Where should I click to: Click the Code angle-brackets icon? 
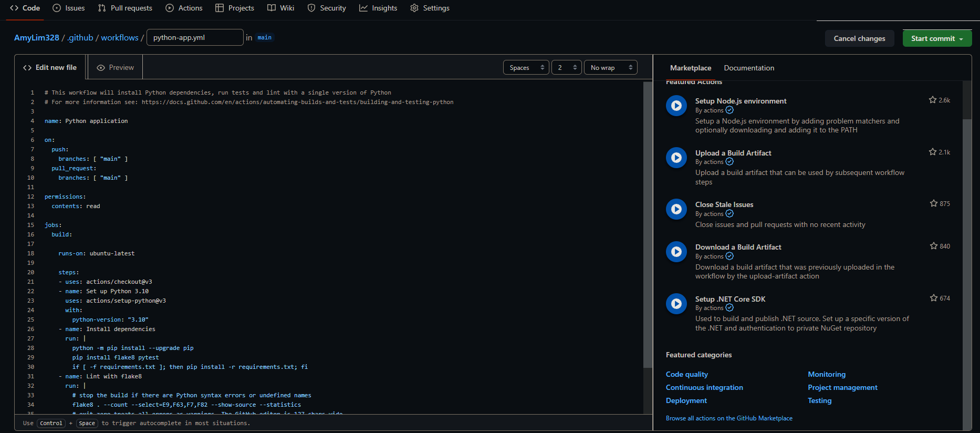point(14,8)
